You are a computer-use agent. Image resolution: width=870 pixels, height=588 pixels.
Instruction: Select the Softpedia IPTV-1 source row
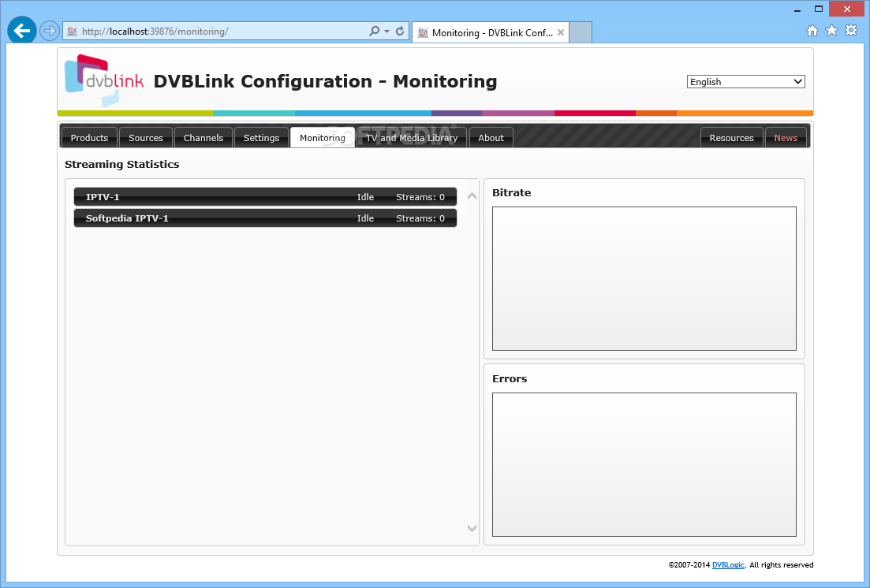(265, 218)
